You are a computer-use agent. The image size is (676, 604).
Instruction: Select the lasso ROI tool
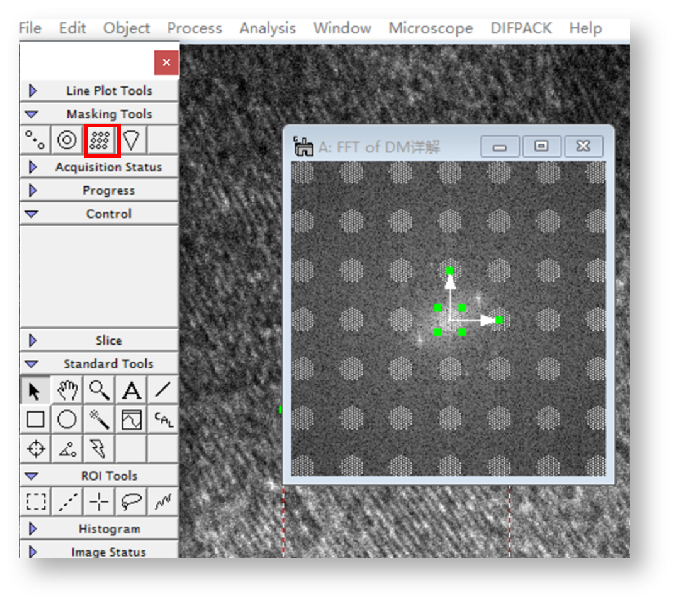coord(131,501)
